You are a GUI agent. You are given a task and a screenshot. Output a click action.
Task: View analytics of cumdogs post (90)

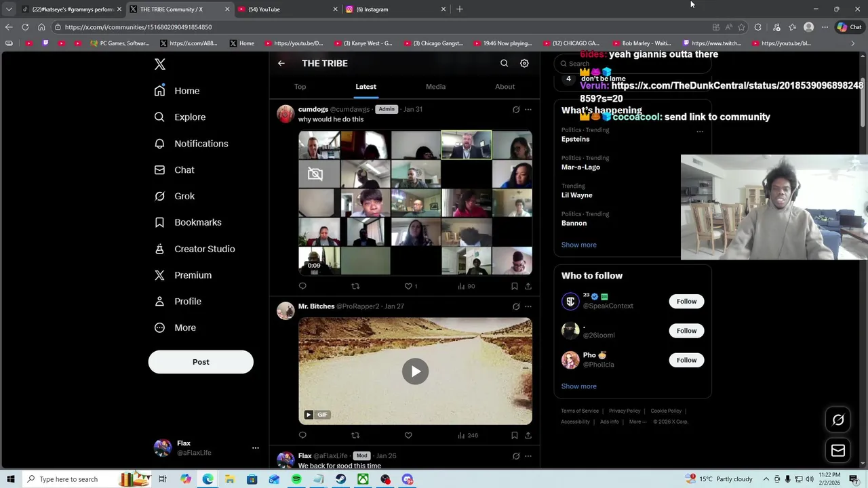466,286
